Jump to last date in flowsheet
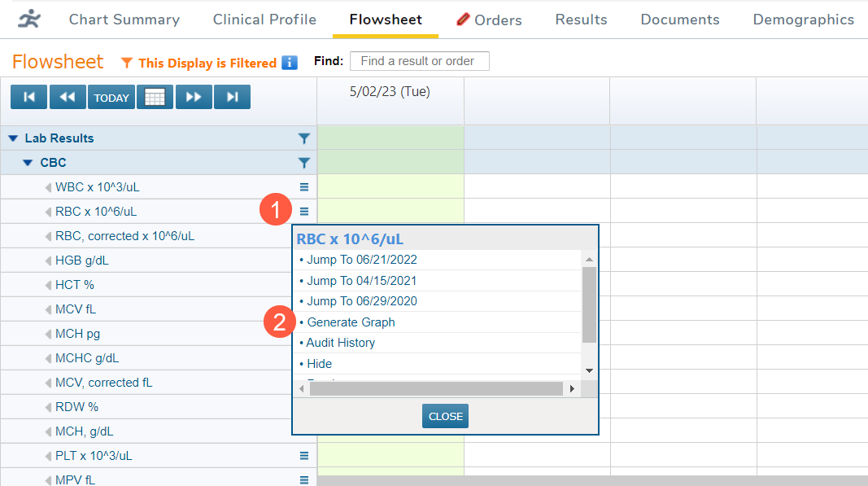This screenshot has height=486, width=868. 232,98
